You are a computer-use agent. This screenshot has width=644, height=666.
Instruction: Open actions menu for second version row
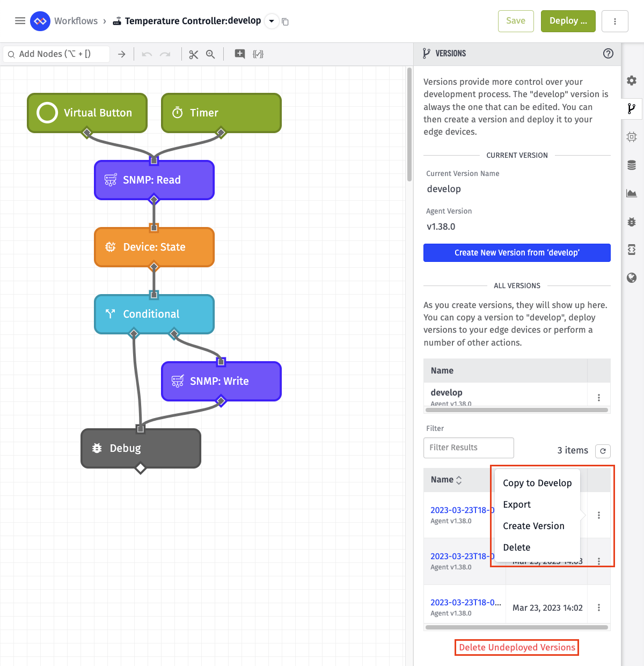tap(599, 561)
